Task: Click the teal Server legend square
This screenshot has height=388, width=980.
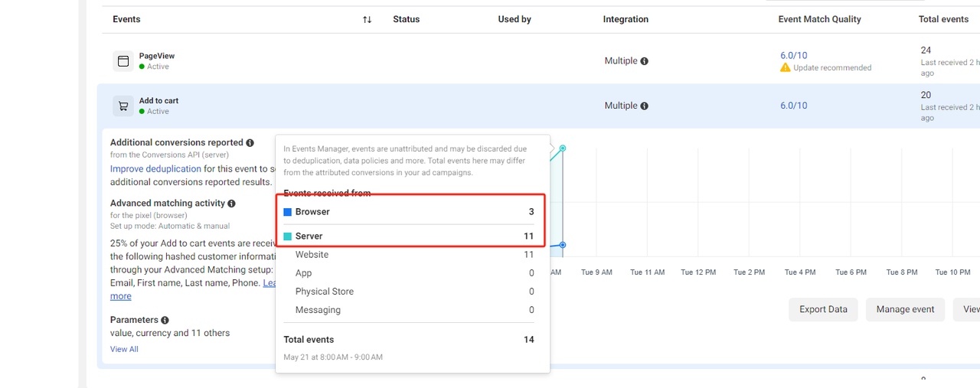Action: tap(288, 236)
